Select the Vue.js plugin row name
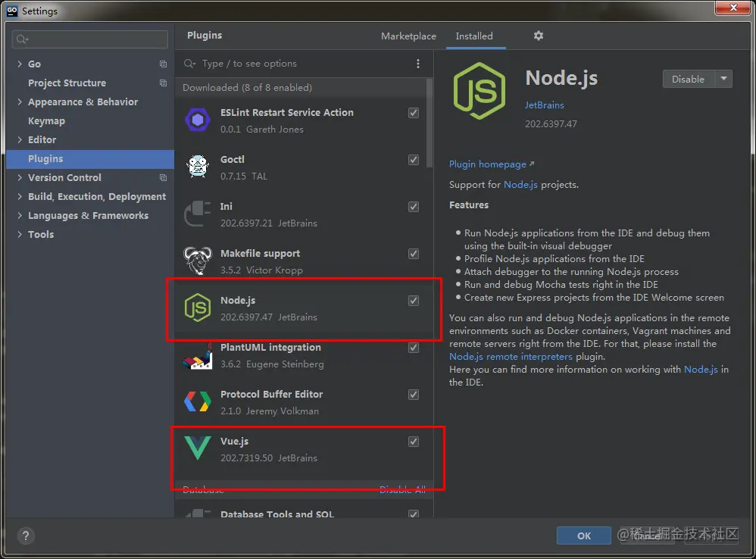The width and height of the screenshot is (756, 559). coord(234,442)
